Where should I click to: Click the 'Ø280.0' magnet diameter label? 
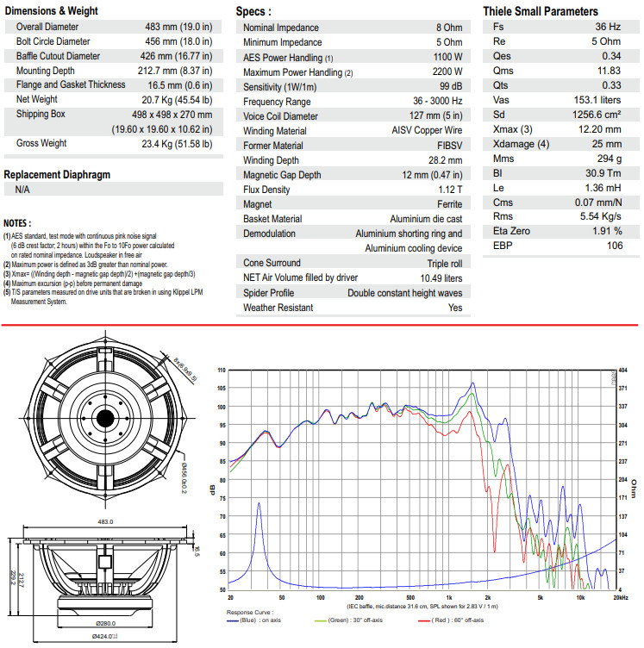tap(106, 623)
